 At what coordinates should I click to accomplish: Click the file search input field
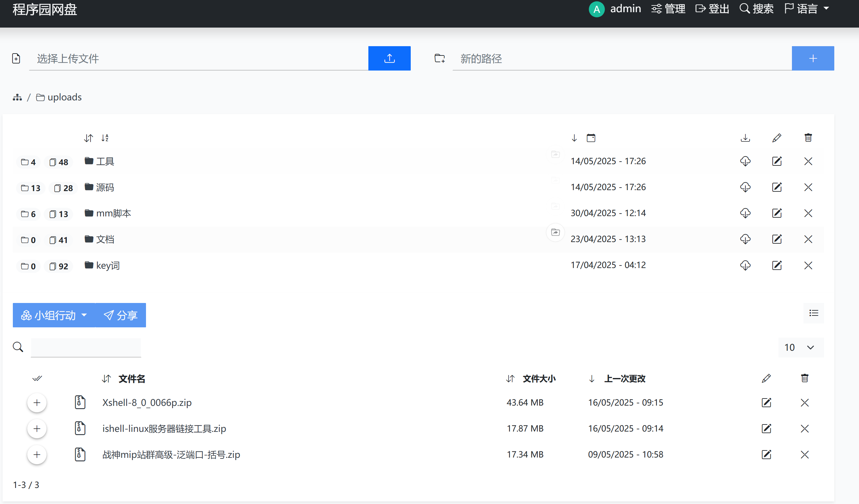(86, 347)
